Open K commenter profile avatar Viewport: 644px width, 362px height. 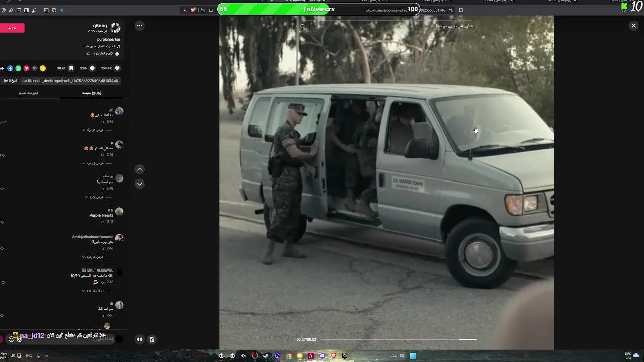pos(119,145)
